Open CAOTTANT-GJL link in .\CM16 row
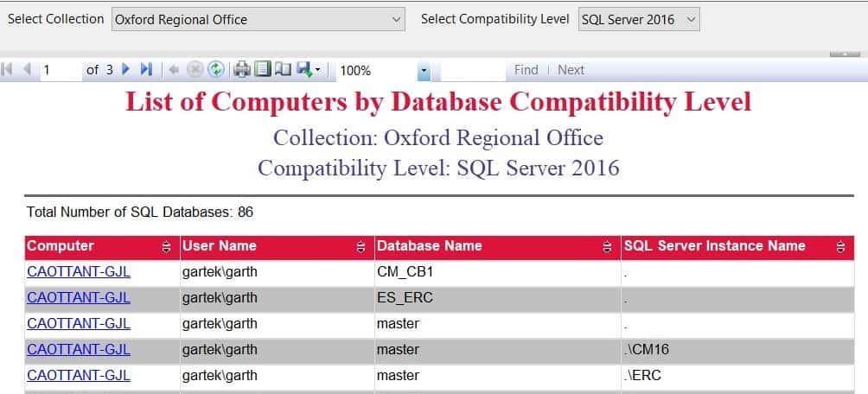868x394 pixels. point(79,350)
